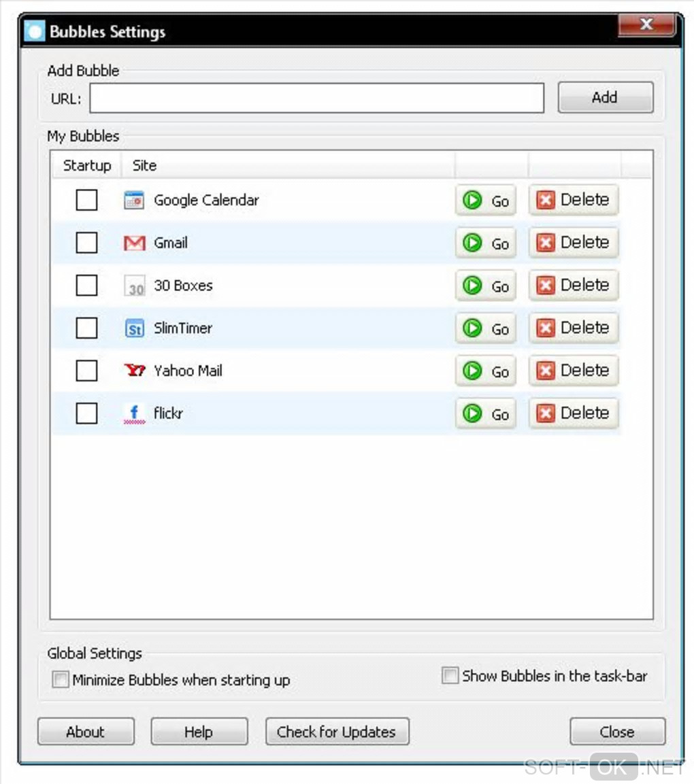Click the Google Calendar site icon
694x784 pixels.
coord(134,200)
